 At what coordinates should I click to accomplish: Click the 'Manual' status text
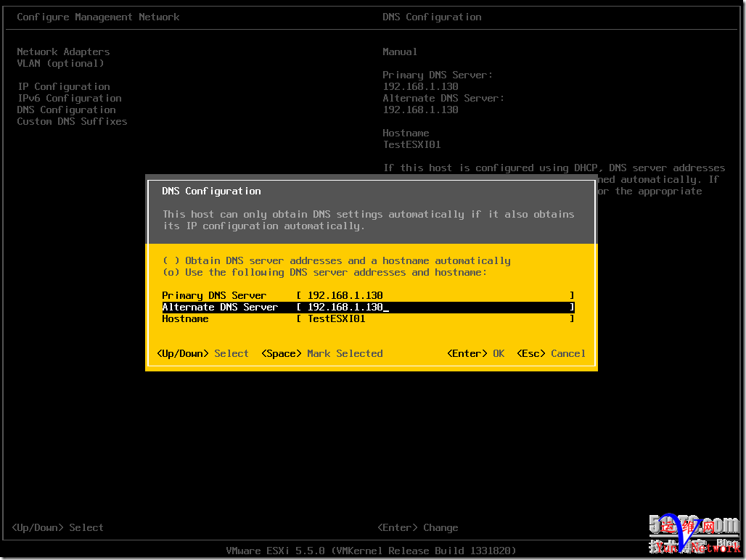[400, 52]
